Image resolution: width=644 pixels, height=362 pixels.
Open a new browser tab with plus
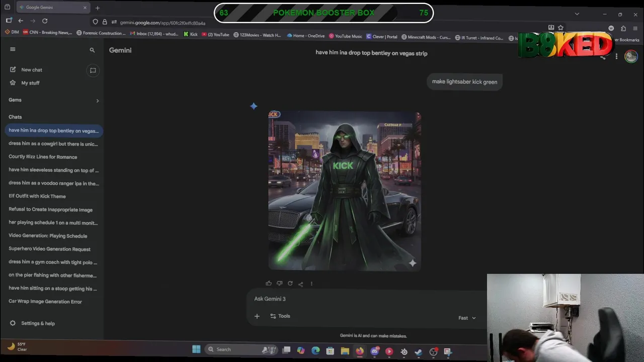coord(98,8)
